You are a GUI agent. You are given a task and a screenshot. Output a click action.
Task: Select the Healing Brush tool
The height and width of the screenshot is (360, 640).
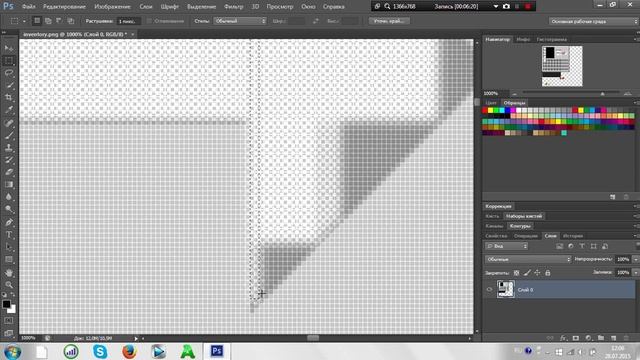pos(9,123)
